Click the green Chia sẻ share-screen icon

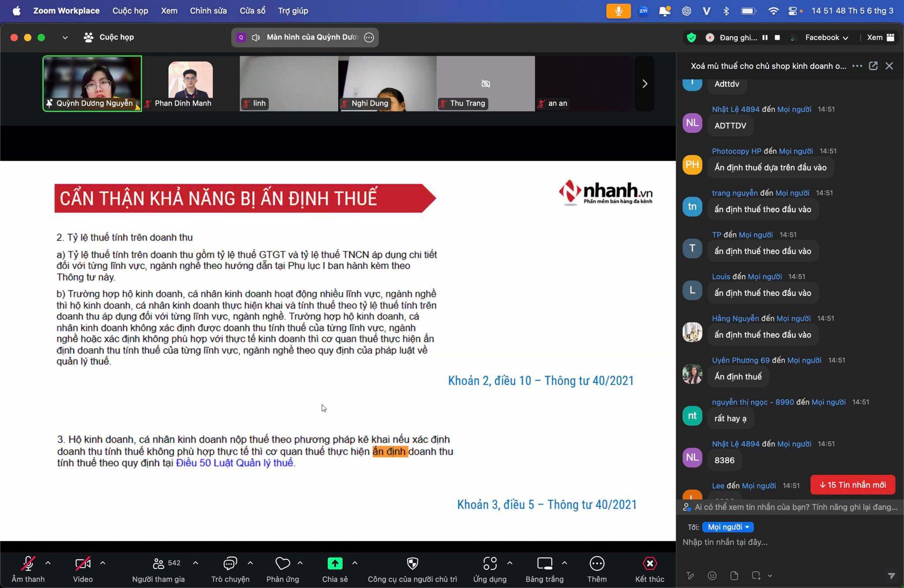(x=335, y=564)
